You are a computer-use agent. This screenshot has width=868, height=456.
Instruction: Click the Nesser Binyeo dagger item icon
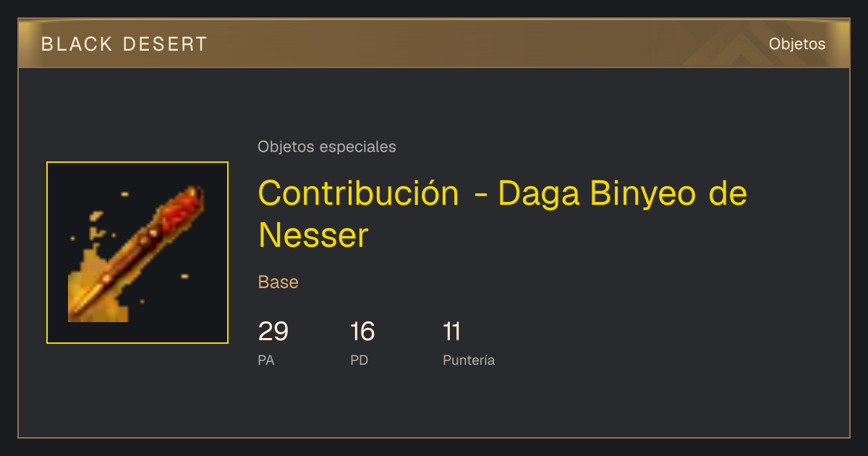click(137, 253)
